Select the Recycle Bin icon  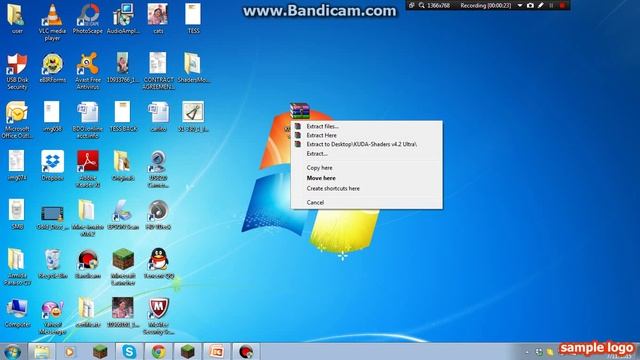tap(52, 264)
